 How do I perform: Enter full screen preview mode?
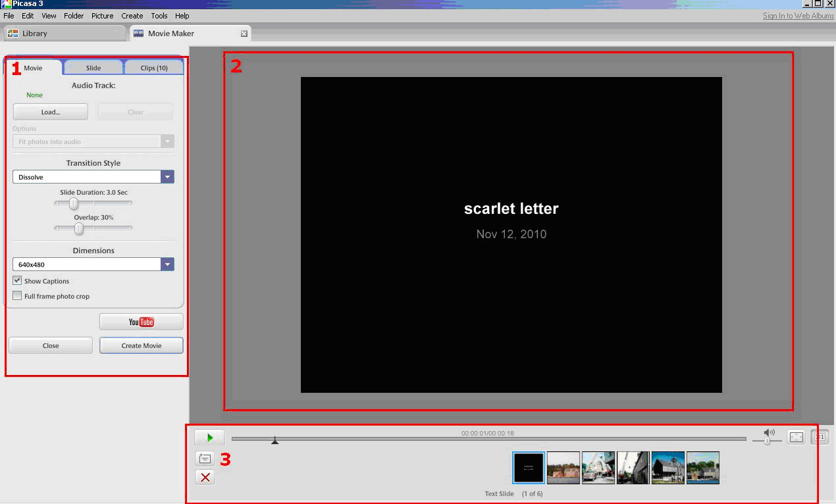[x=797, y=437]
